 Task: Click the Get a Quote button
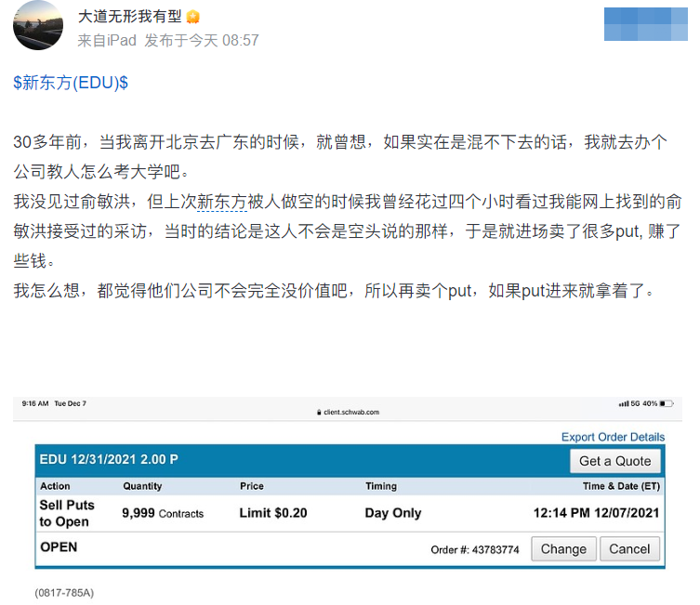[615, 461]
